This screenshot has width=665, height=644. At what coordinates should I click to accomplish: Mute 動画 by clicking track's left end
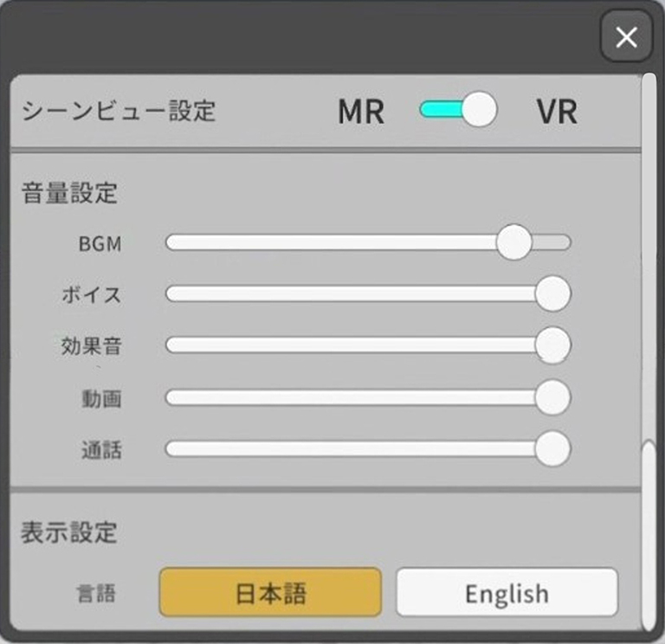(171, 398)
